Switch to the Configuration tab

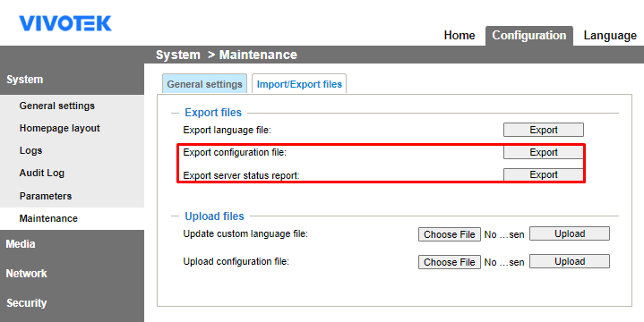529,36
